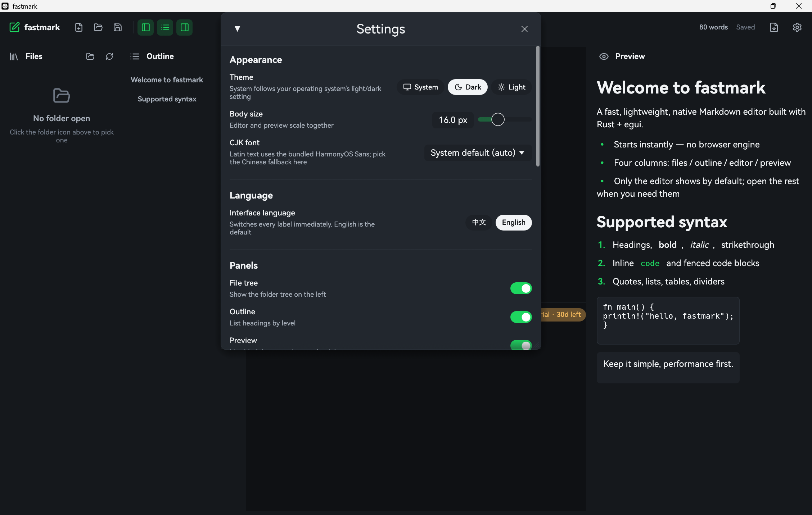Viewport: 812px width, 515px height.
Task: Click the Appearance section heading
Action: (x=256, y=60)
